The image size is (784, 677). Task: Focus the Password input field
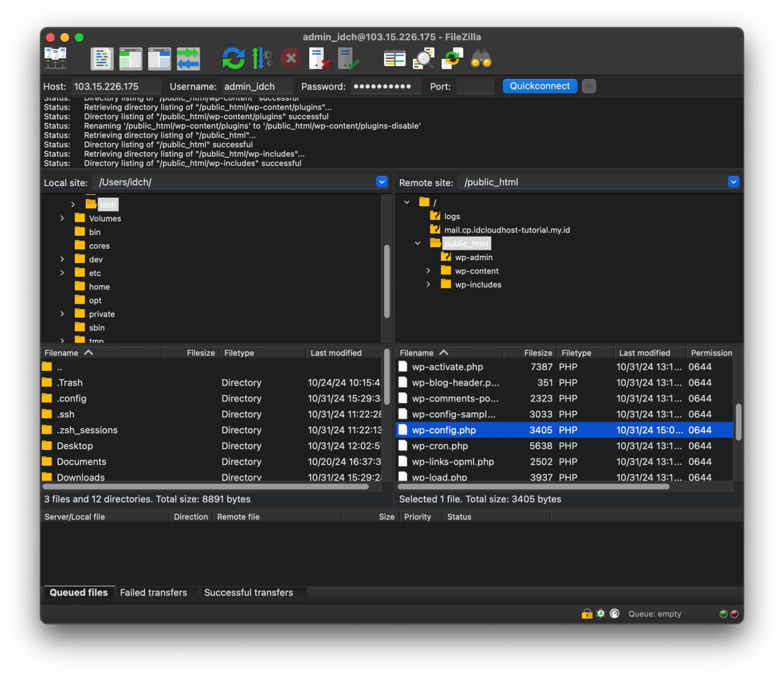click(386, 86)
